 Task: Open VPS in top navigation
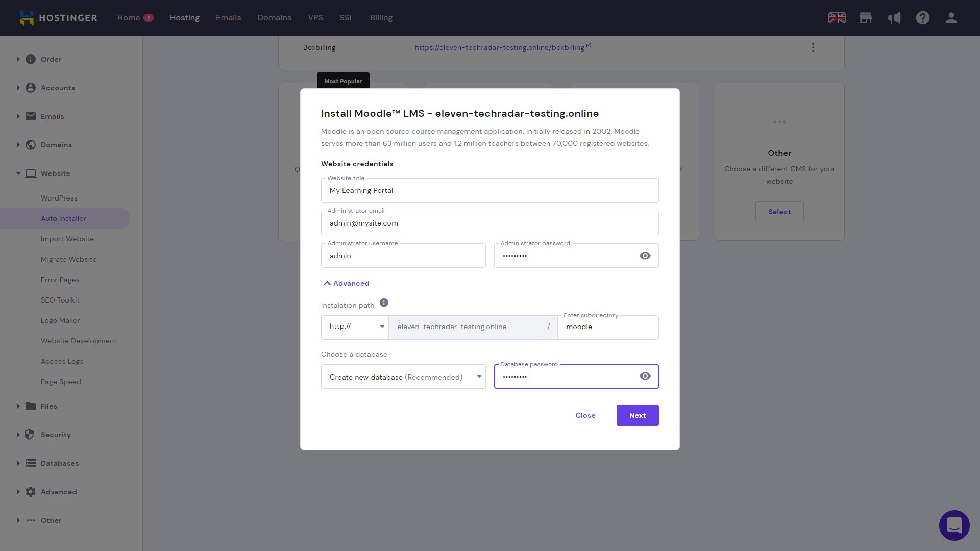coord(315,18)
